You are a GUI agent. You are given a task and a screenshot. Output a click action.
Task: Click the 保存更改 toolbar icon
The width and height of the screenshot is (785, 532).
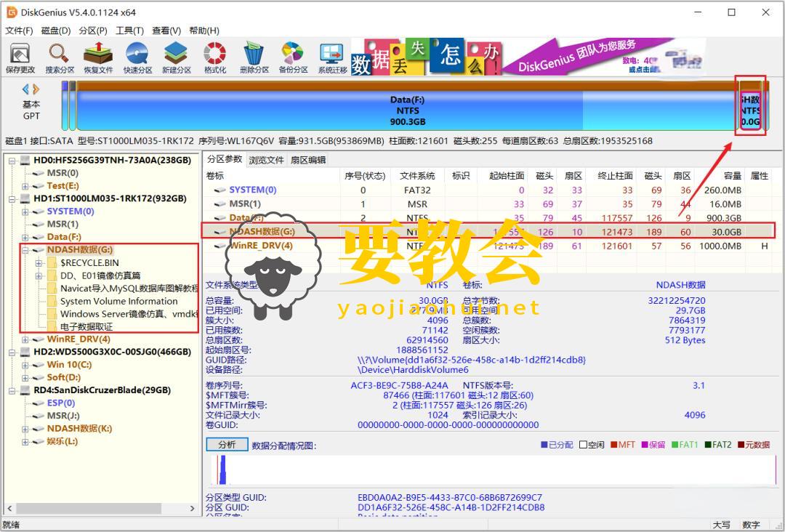point(20,57)
